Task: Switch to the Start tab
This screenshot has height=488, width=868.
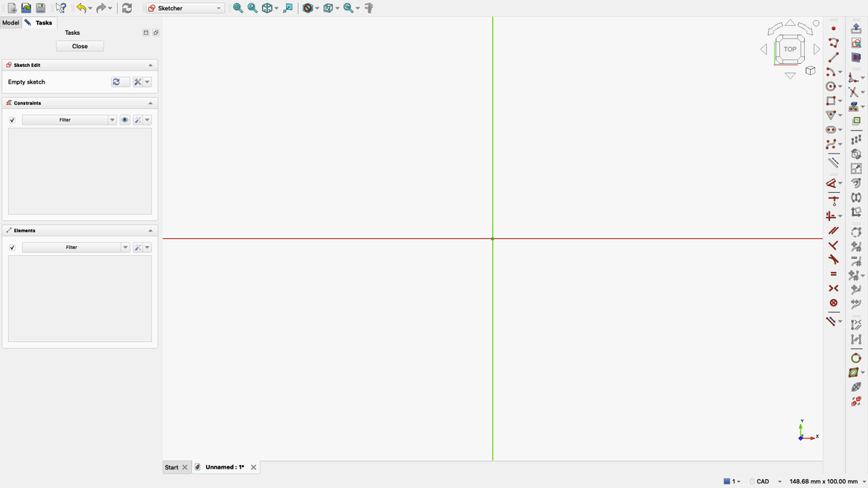Action: tap(171, 466)
